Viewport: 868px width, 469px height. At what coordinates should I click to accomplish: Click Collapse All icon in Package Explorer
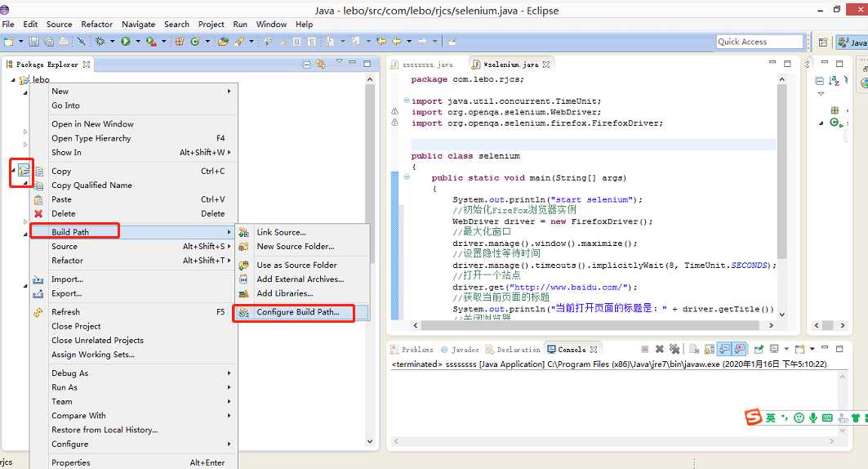point(307,64)
